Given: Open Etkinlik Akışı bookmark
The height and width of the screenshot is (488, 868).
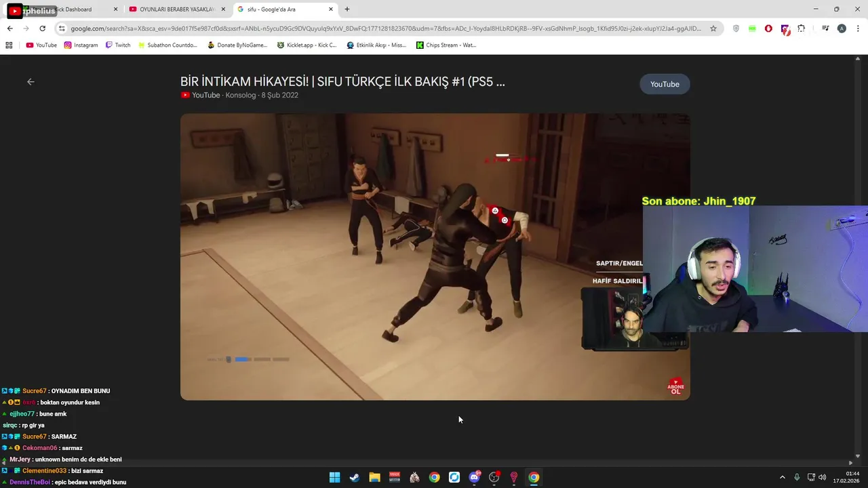Looking at the screenshot, I should point(376,45).
